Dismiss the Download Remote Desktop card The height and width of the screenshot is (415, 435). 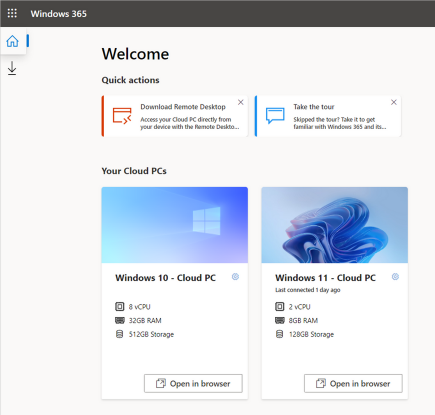[241, 102]
